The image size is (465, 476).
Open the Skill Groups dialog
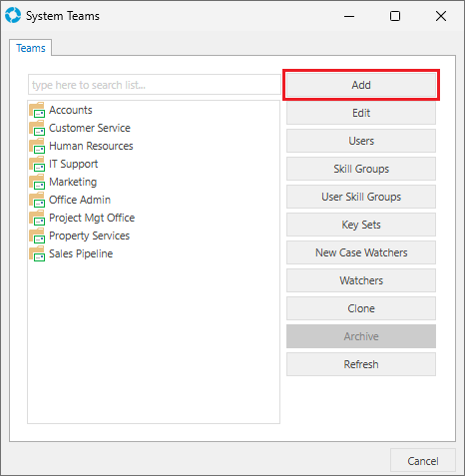(x=361, y=169)
